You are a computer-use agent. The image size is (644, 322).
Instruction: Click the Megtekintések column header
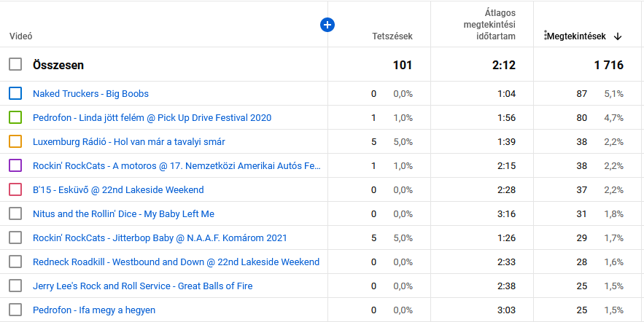577,36
